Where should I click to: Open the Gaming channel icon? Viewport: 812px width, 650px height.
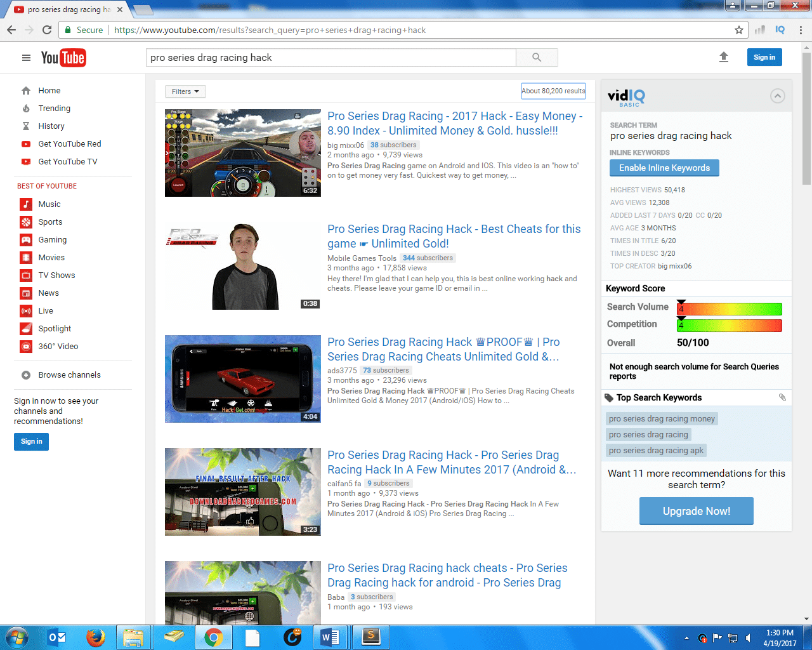click(26, 240)
